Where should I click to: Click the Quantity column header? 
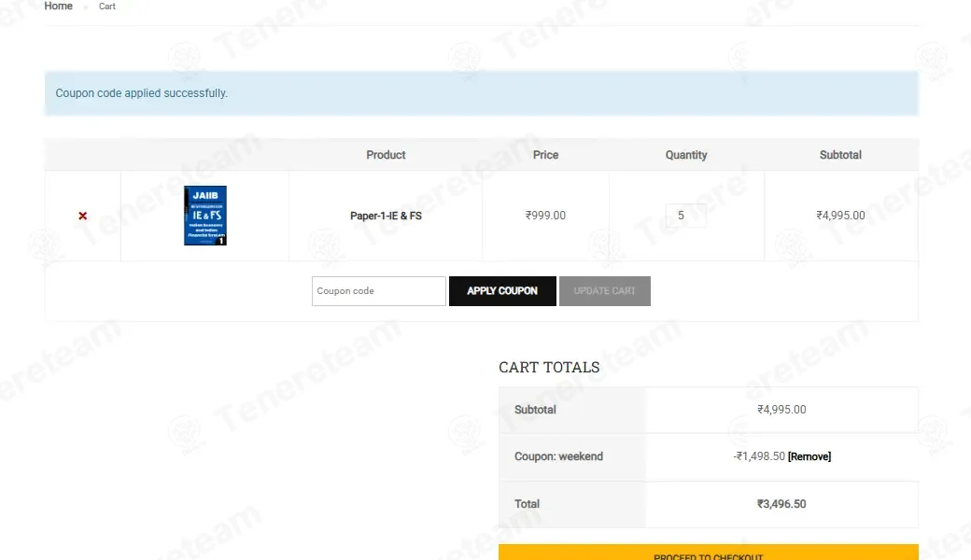[686, 155]
